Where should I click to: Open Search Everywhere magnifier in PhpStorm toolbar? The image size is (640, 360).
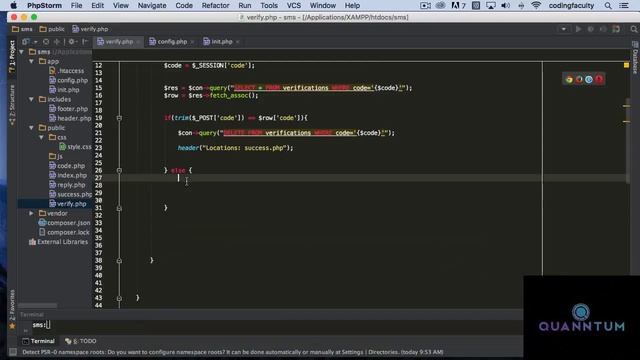[x=633, y=29]
